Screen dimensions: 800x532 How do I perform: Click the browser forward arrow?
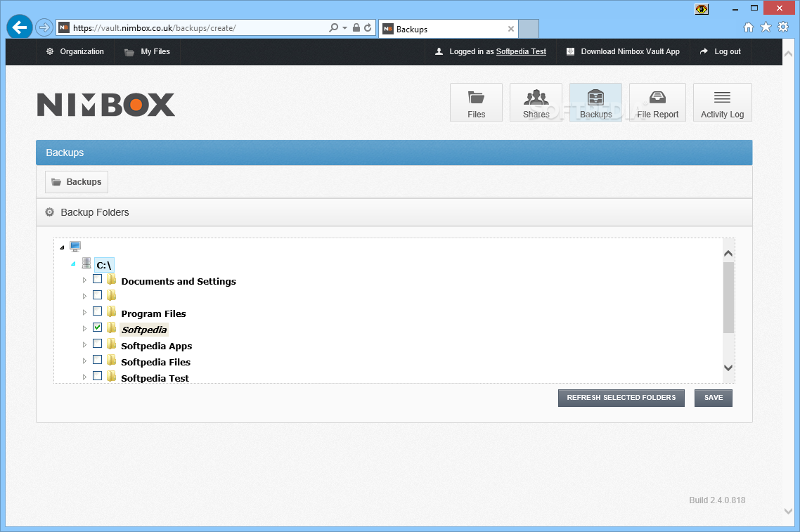click(44, 27)
